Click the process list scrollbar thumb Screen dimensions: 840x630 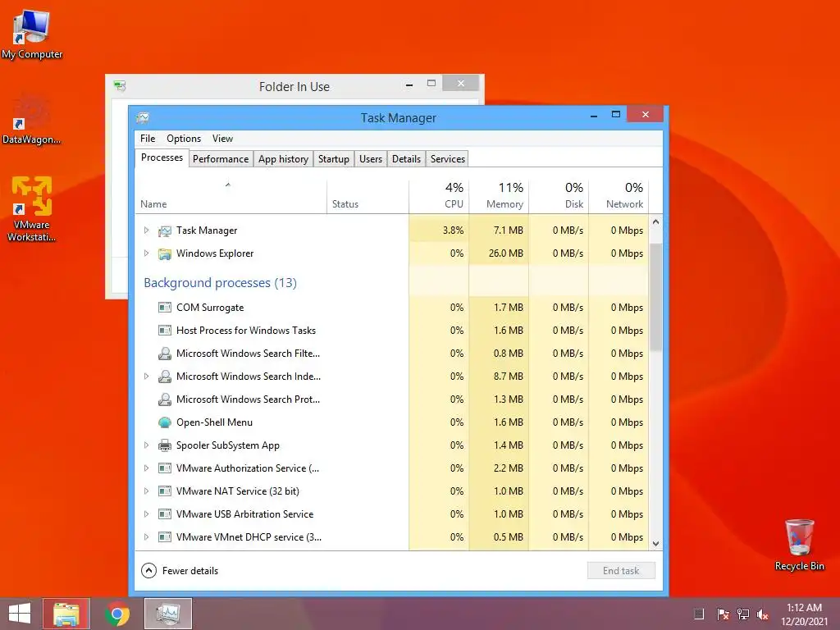655,297
